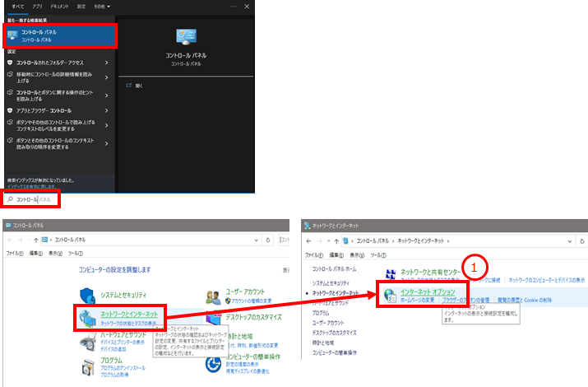588x387 pixels.
Task: Open インターネット オプション link
Action: [428, 291]
